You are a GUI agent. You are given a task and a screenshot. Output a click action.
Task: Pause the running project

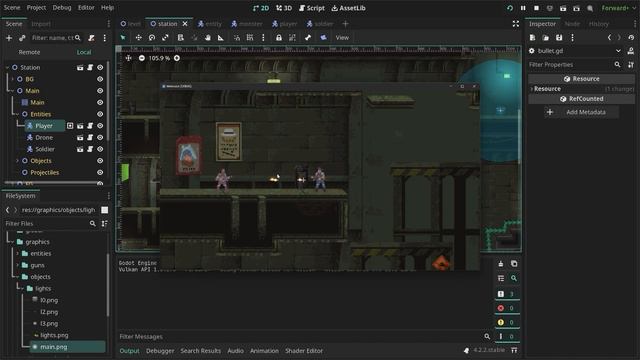click(x=523, y=8)
